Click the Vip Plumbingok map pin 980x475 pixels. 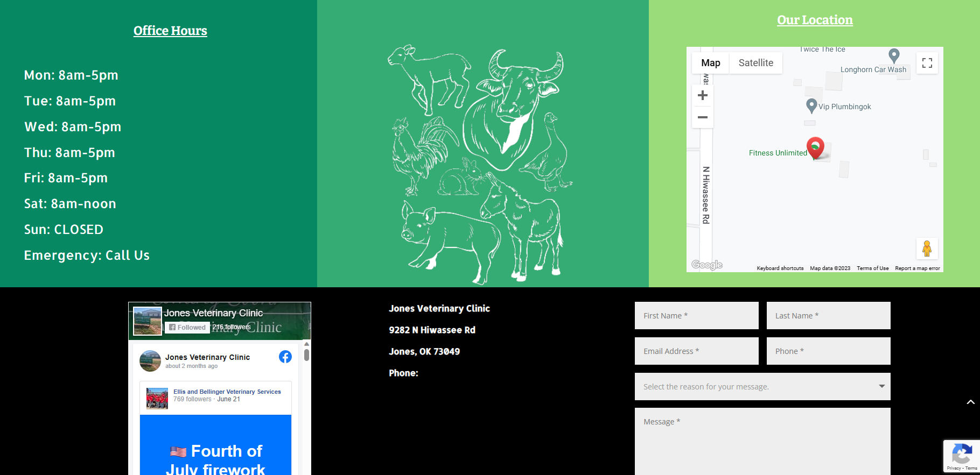coord(811,105)
